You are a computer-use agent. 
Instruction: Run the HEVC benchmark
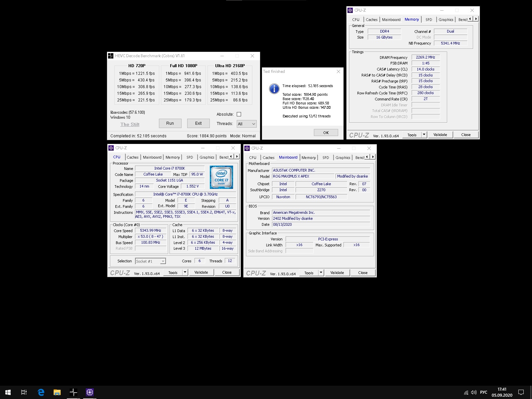pyautogui.click(x=170, y=123)
